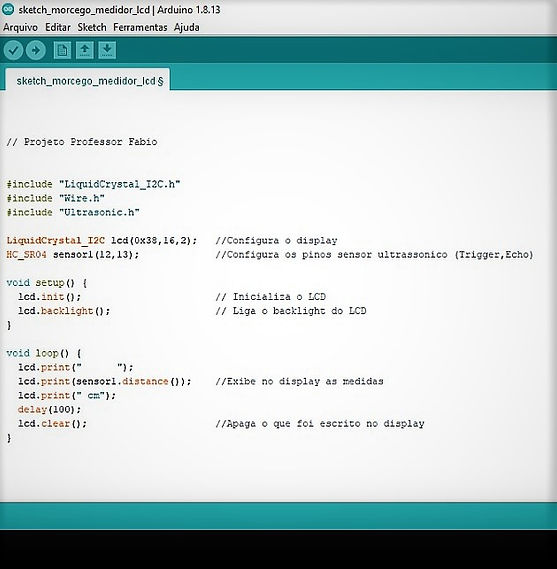This screenshot has width=557, height=569.
Task: Click the code "lcd.init();"
Action: [50, 297]
